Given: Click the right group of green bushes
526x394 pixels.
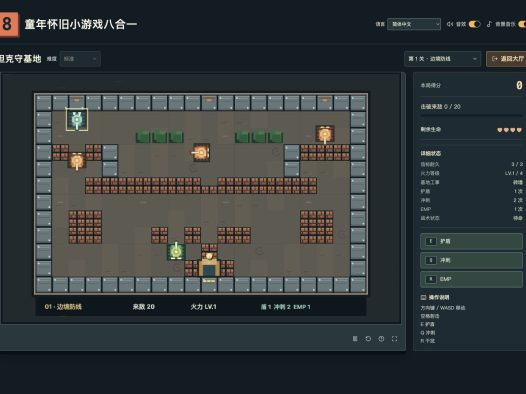Looking at the screenshot, I should (259, 136).
